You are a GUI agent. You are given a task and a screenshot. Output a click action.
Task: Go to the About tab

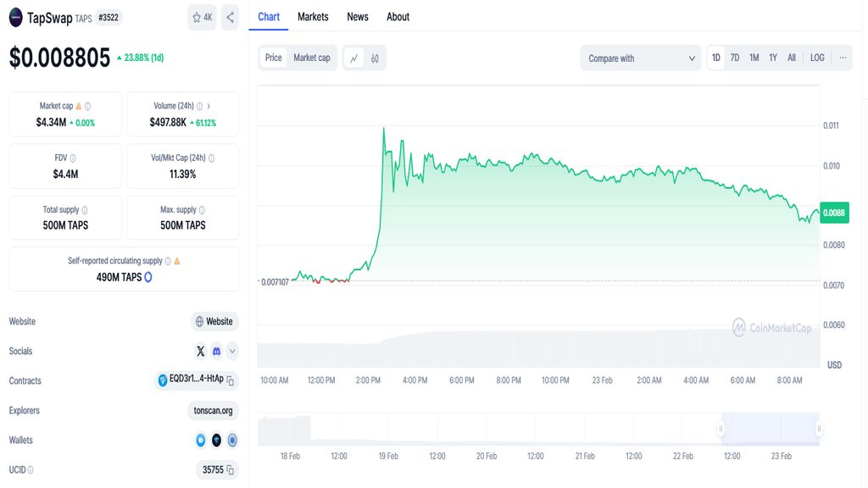click(398, 17)
